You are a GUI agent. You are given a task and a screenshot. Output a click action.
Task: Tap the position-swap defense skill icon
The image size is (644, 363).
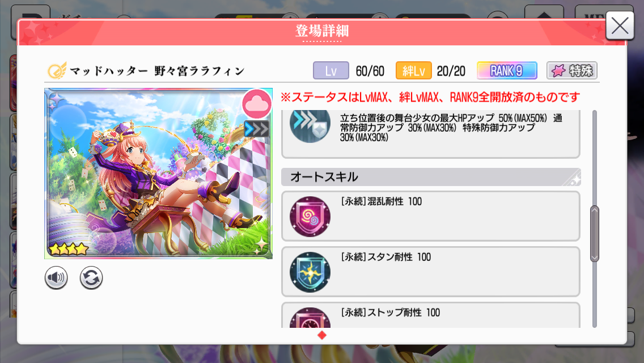click(310, 126)
